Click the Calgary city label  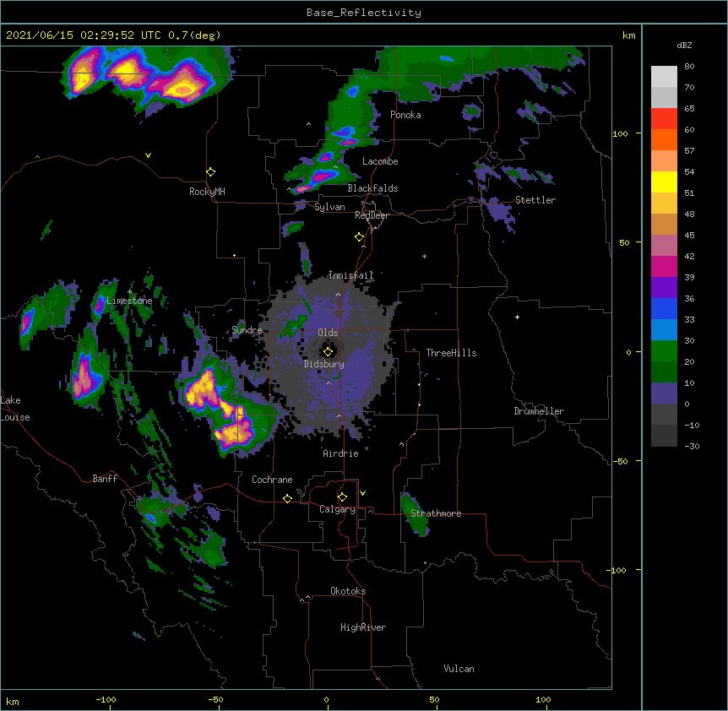point(337,509)
